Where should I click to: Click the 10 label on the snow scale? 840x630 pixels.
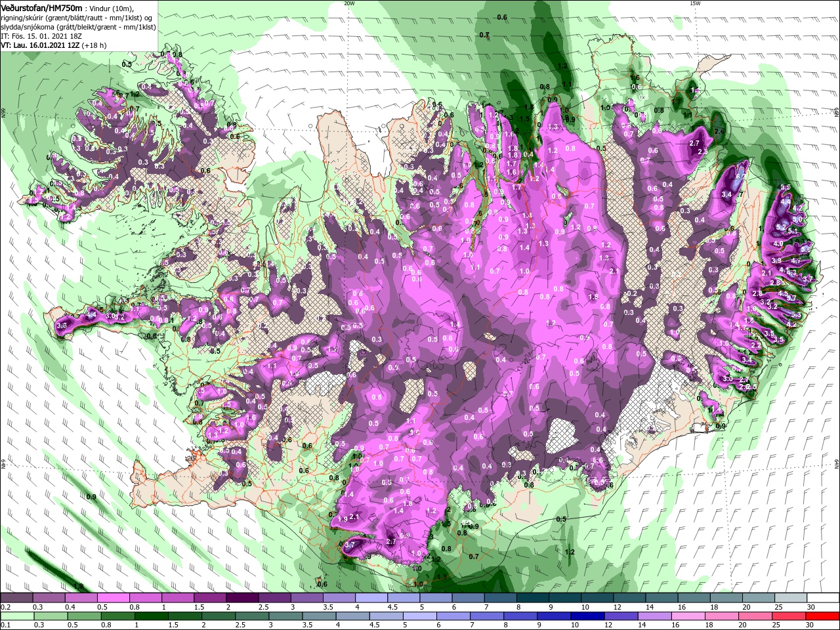585,607
